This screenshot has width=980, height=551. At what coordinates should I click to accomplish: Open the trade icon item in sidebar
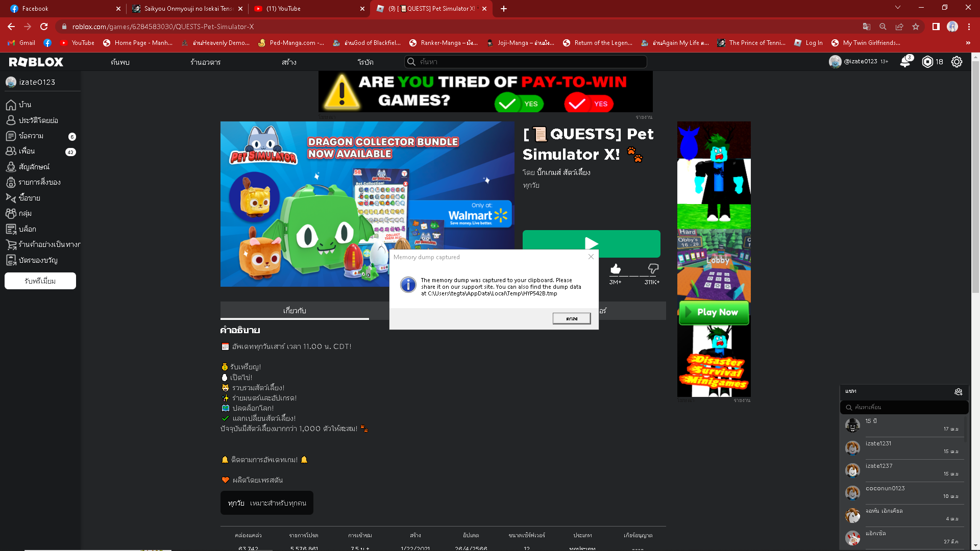click(11, 198)
